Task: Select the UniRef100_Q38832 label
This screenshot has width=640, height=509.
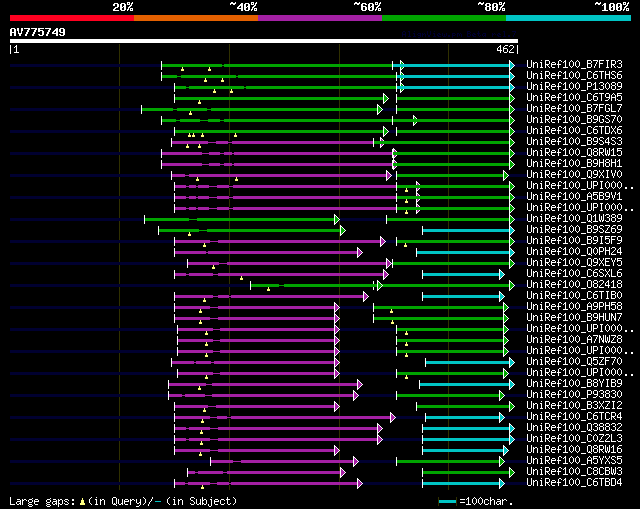Action: coord(574,428)
